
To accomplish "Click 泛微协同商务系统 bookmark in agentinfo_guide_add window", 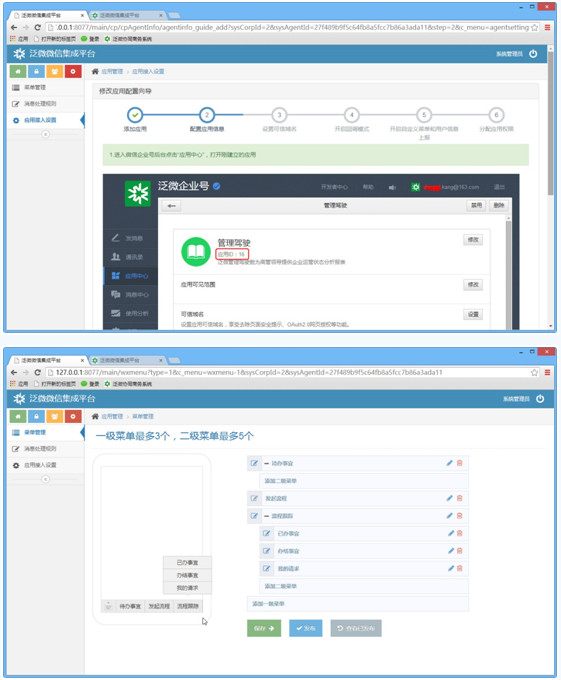I will (128, 39).
